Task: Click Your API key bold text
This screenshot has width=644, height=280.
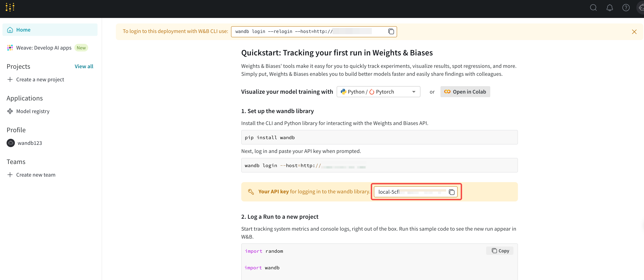Action: [274, 191]
